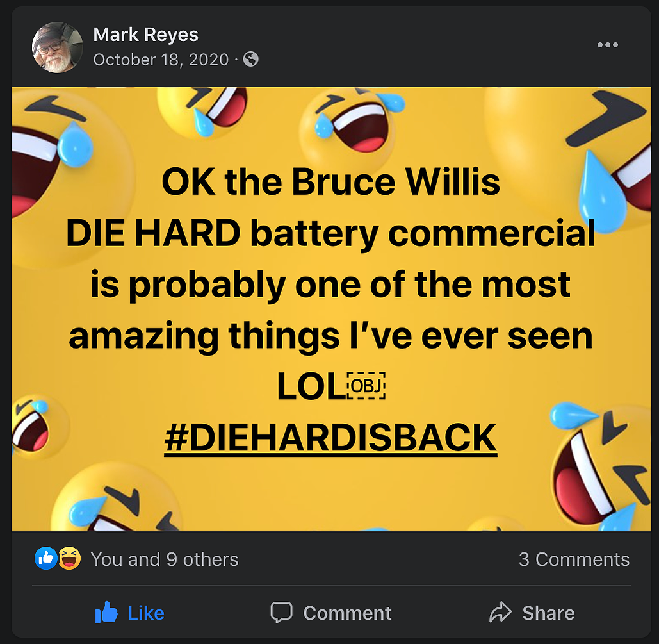Click 'DIE HARD battery commercial' text line
The height and width of the screenshot is (644, 659).
point(330,233)
